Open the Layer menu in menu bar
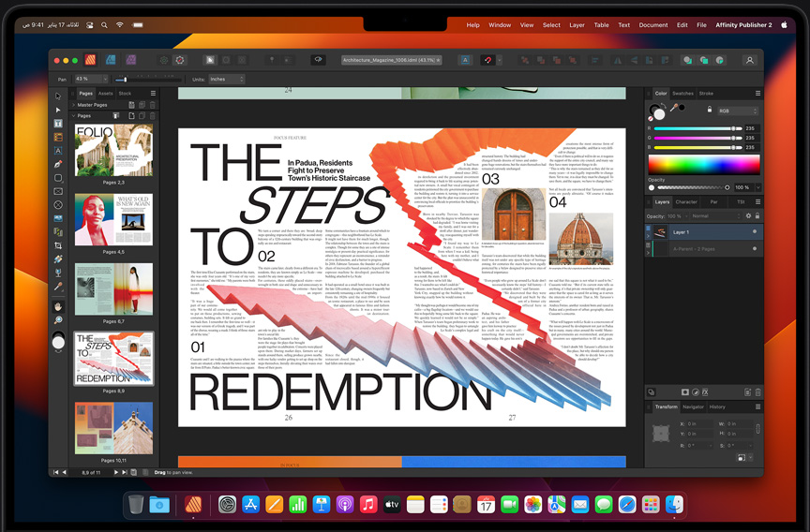 tap(577, 25)
